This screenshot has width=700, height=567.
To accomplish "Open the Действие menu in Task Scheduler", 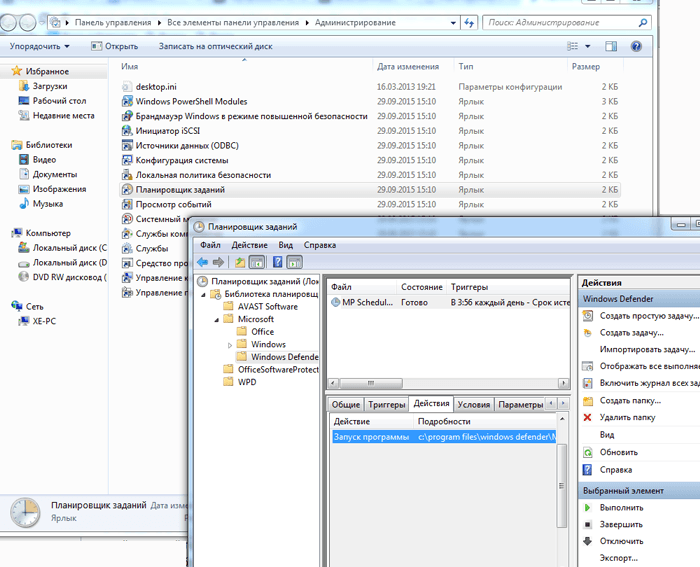I will click(x=250, y=245).
